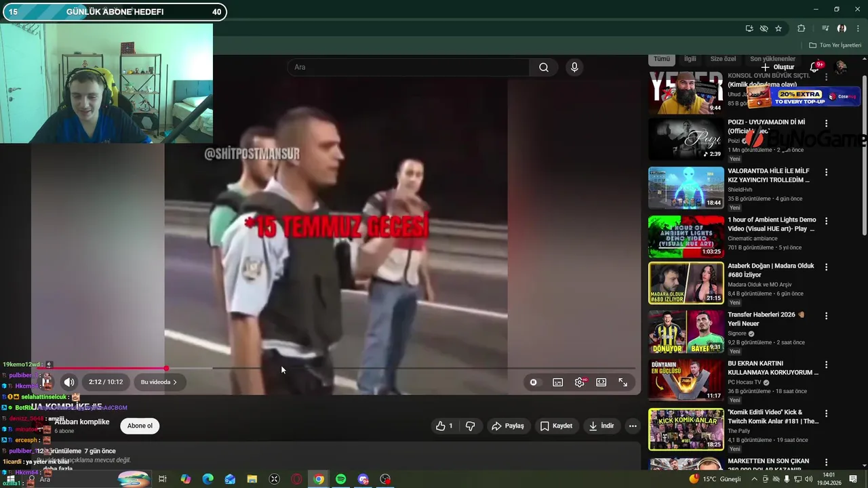Download the video with İndir

[x=601, y=426]
